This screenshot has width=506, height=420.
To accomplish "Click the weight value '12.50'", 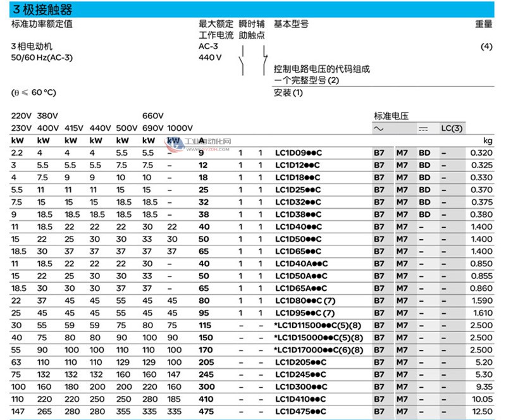I will 482,412.
